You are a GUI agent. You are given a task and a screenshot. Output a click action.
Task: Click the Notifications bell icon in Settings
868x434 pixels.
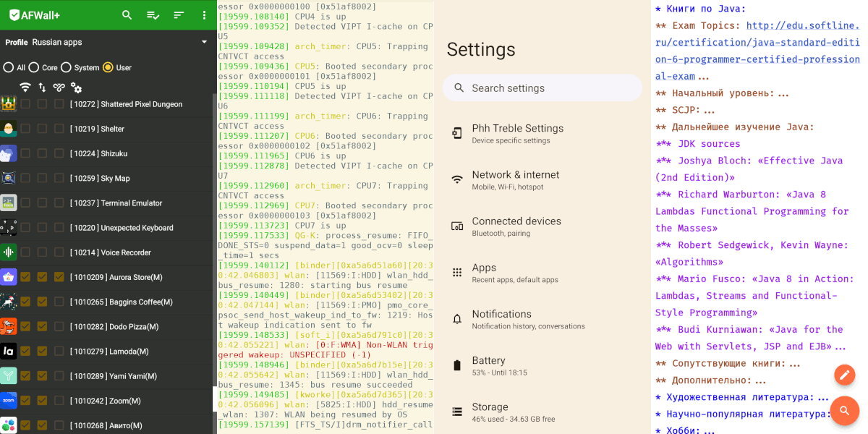[x=457, y=319]
